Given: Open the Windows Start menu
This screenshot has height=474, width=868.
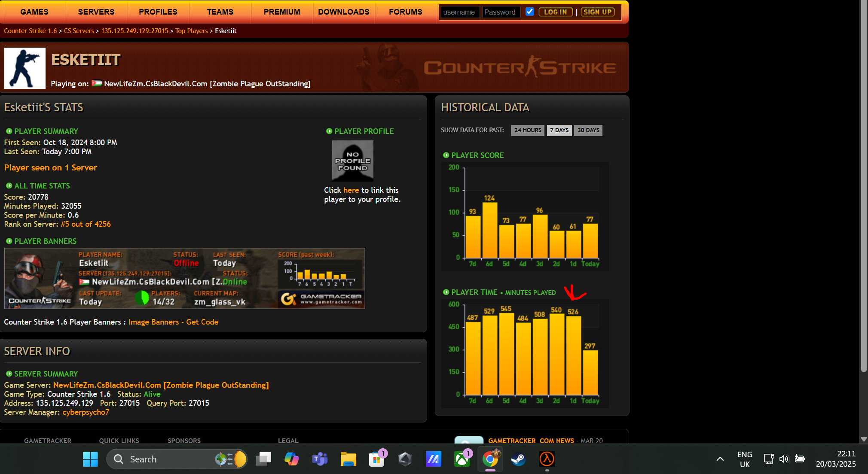Looking at the screenshot, I should pyautogui.click(x=90, y=459).
